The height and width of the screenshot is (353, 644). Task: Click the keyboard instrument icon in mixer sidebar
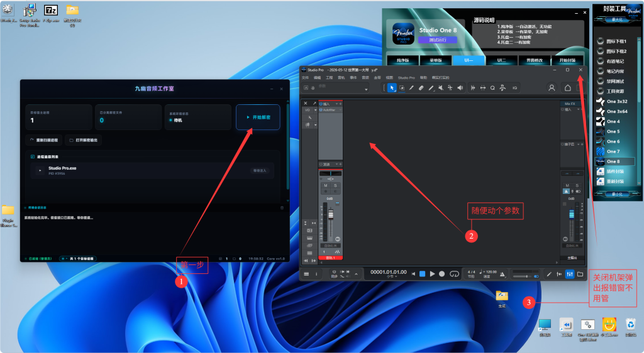[x=309, y=238]
